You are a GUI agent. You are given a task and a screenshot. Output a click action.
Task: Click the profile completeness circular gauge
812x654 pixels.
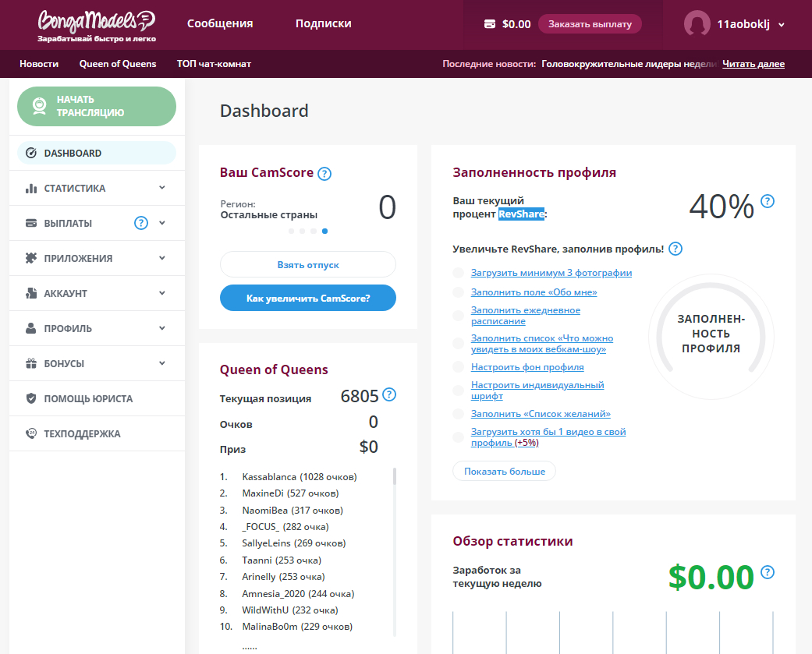[x=711, y=336]
